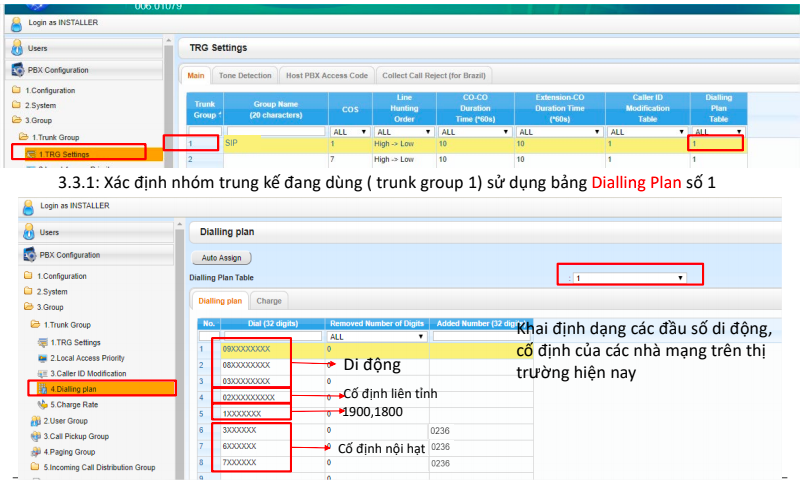Expand CO-CO Duration Time filter dropdown

pos(471,131)
